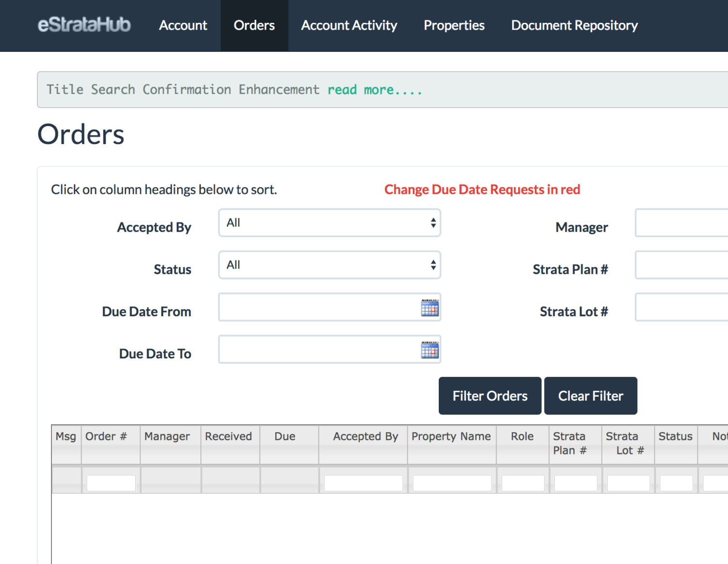This screenshot has width=728, height=564.
Task: Focus the Manager filter field
Action: coord(681,223)
